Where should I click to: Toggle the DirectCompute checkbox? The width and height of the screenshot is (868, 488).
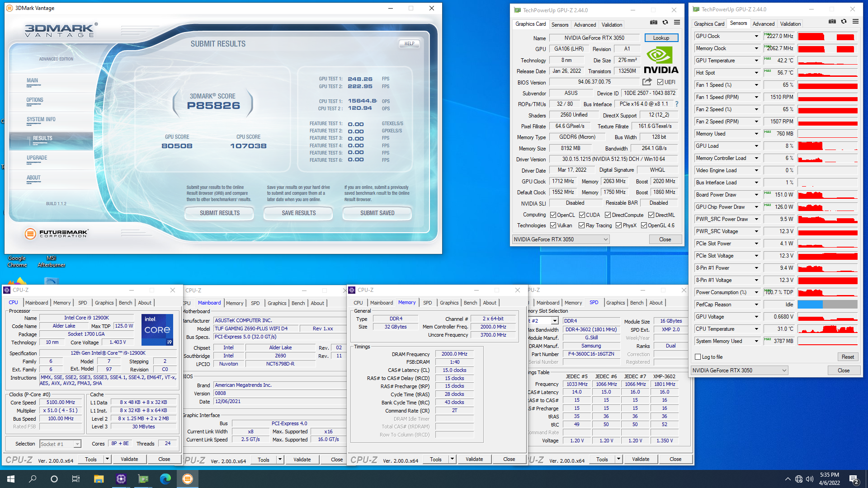608,215
